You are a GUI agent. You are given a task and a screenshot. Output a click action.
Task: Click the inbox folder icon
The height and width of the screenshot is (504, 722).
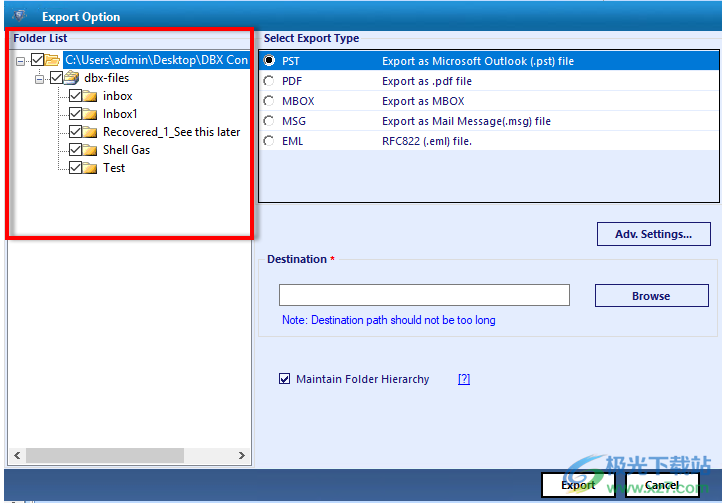[90, 96]
